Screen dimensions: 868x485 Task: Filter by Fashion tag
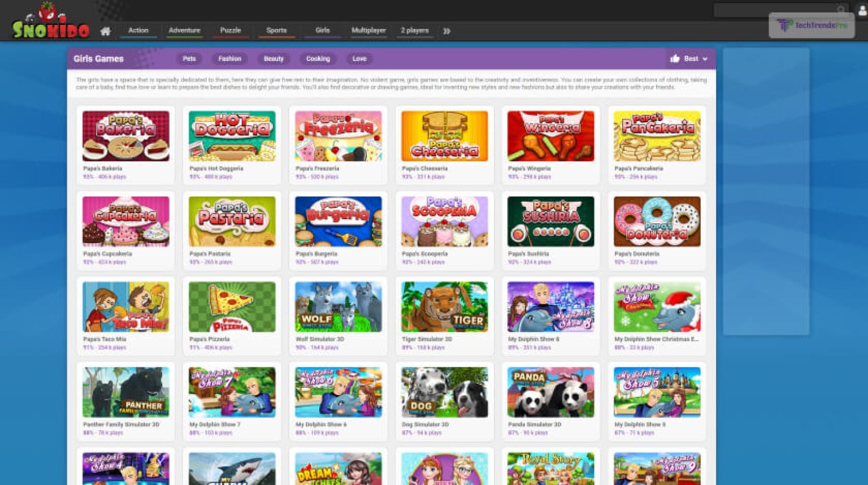click(x=229, y=59)
